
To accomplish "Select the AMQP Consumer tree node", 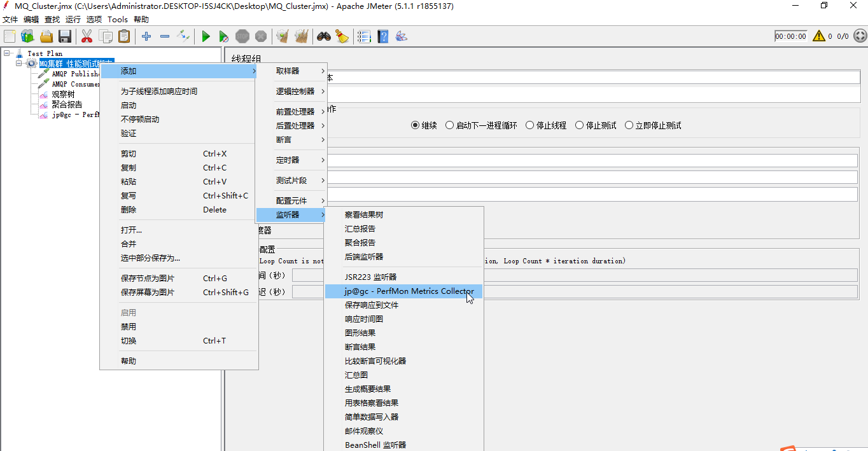I will click(76, 84).
